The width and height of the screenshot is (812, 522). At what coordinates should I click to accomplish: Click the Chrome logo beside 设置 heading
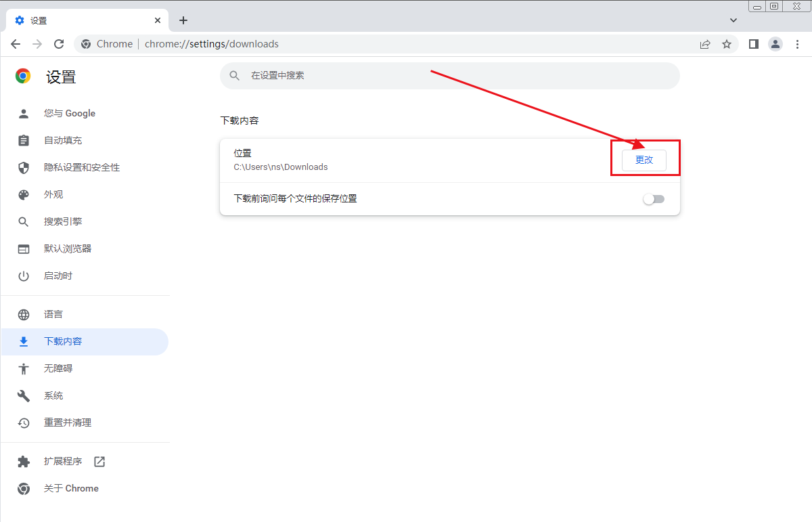(x=23, y=77)
